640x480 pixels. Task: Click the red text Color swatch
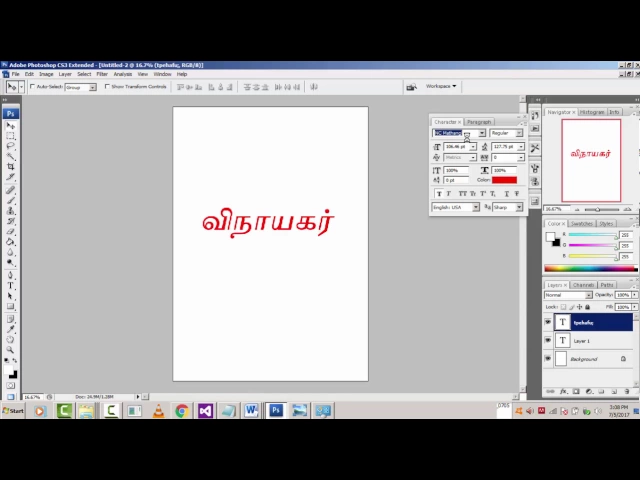[x=504, y=180]
